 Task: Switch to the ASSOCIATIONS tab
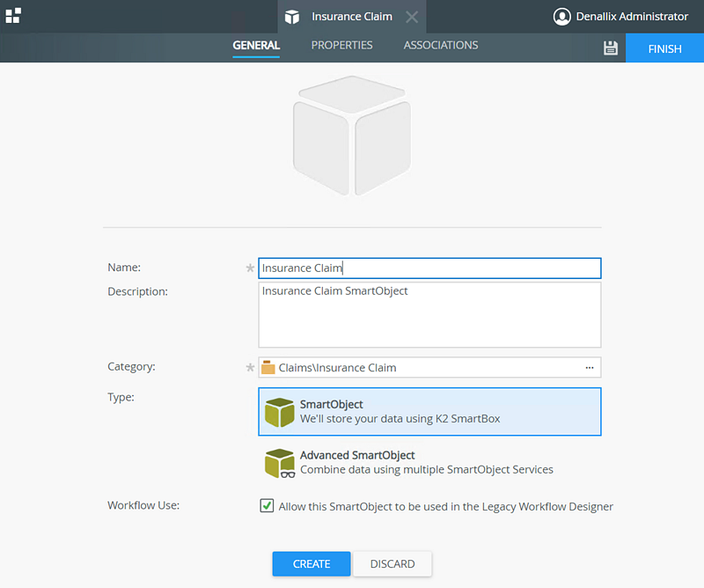[441, 46]
